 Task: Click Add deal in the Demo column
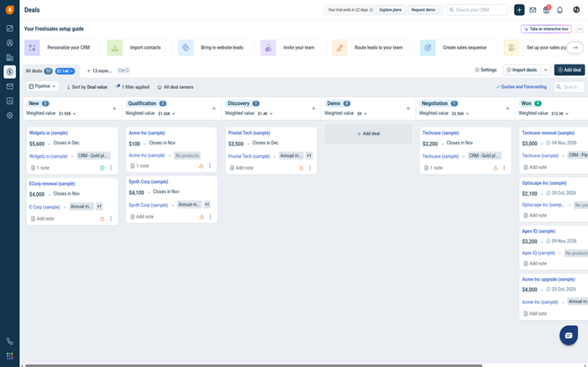(x=368, y=134)
